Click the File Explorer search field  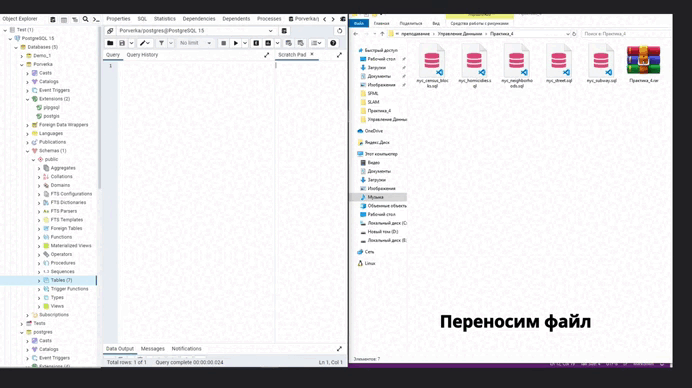(x=626, y=34)
